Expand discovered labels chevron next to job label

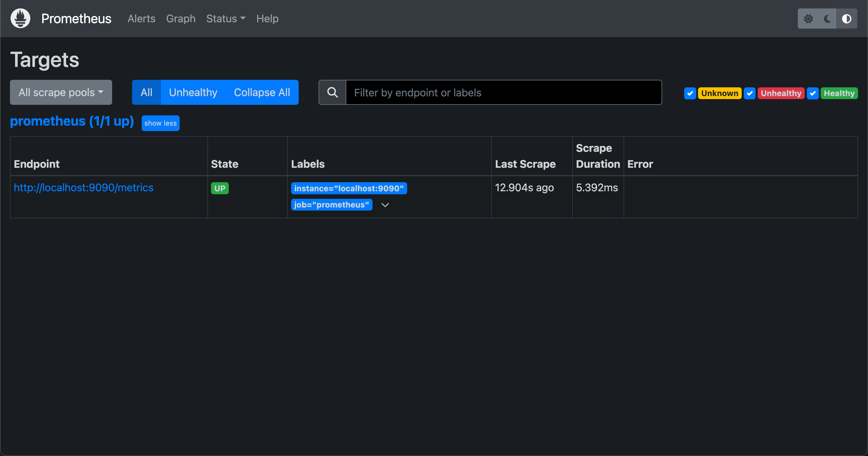tap(385, 205)
